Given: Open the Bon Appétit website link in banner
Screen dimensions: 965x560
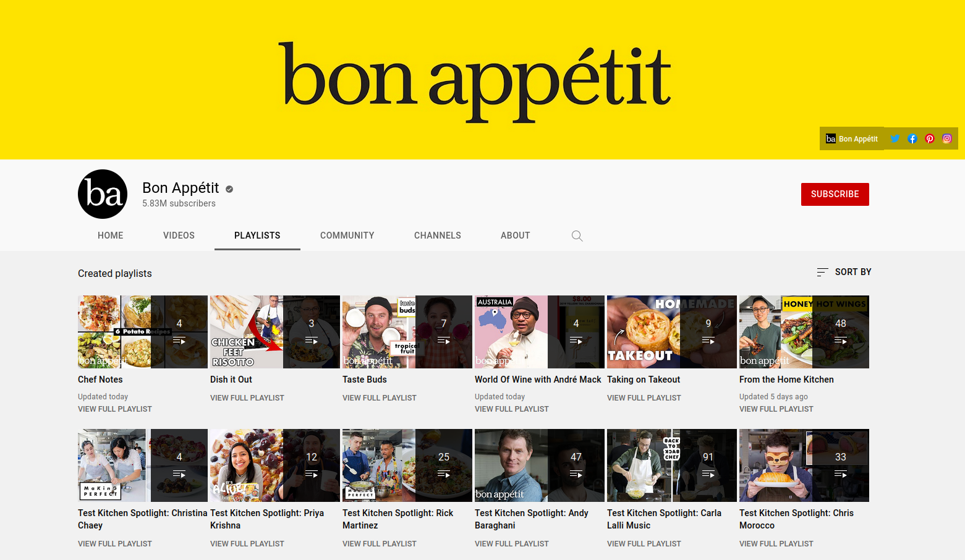Looking at the screenshot, I should 852,138.
